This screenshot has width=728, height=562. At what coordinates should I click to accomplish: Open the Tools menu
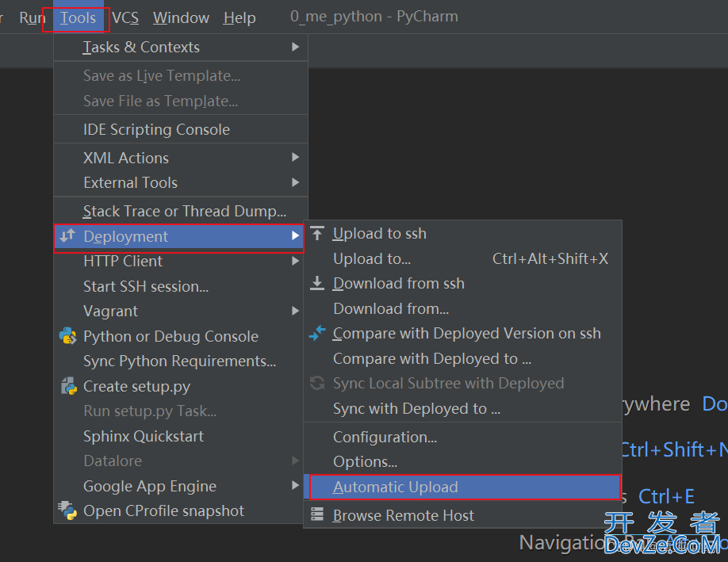point(78,18)
